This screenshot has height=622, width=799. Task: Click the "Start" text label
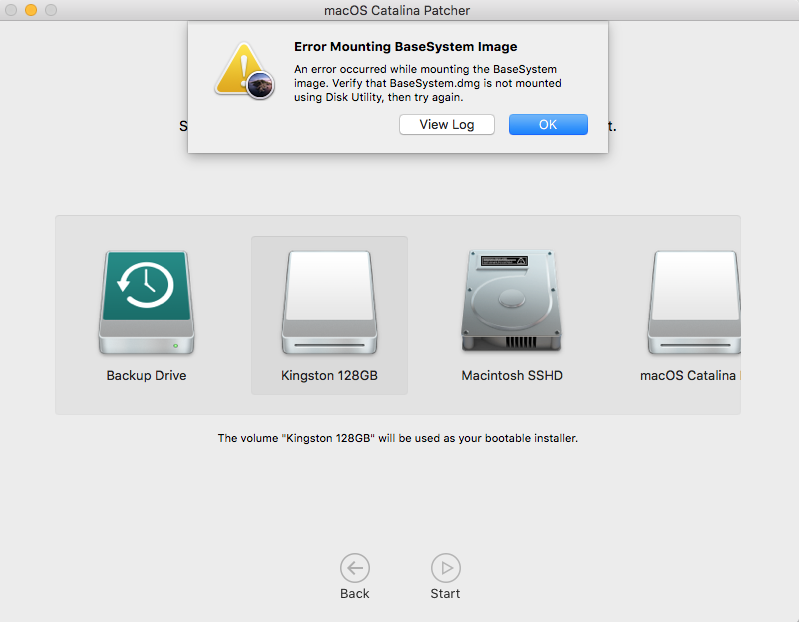point(445,593)
